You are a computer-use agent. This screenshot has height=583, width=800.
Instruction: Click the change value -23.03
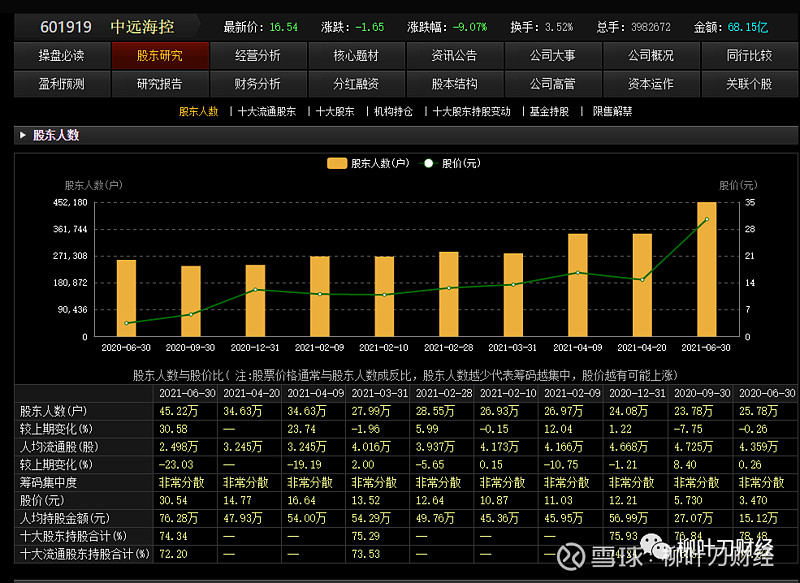(x=176, y=465)
